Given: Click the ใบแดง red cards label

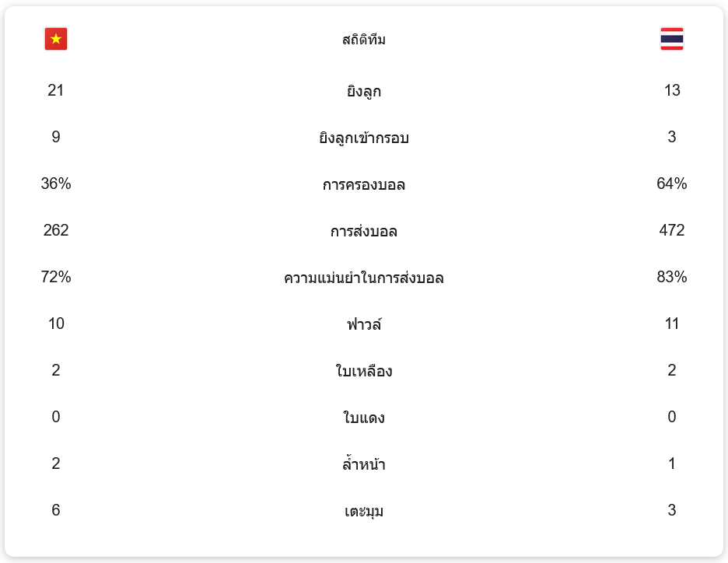Looking at the screenshot, I should pos(364,418).
